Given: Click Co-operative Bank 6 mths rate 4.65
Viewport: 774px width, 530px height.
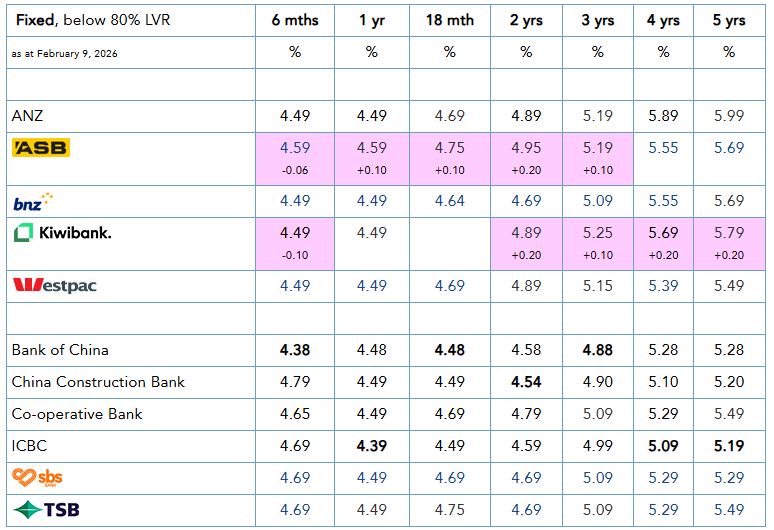Looking at the screenshot, I should (295, 414).
